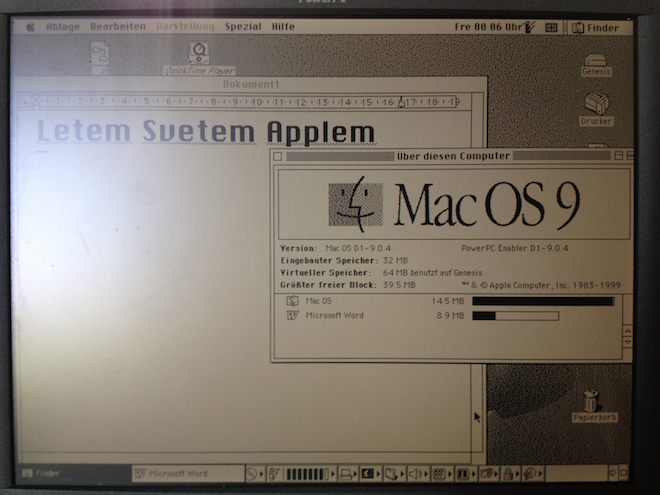Open the Finder application menu
660x495 pixels.
pyautogui.click(x=596, y=28)
